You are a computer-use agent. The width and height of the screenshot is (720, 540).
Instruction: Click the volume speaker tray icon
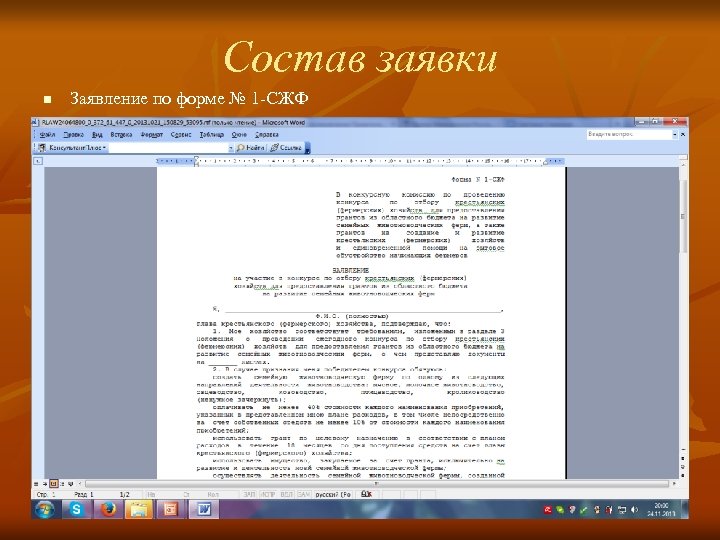pos(634,510)
